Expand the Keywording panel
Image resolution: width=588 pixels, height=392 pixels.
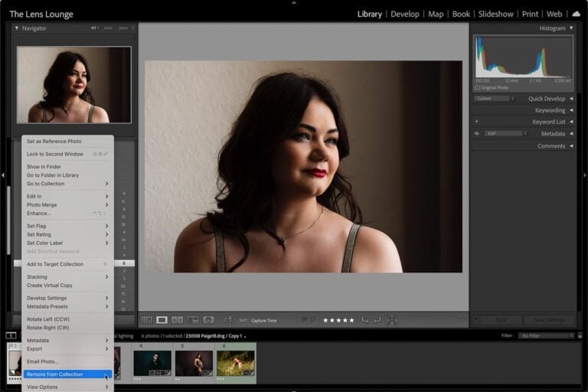[571, 110]
